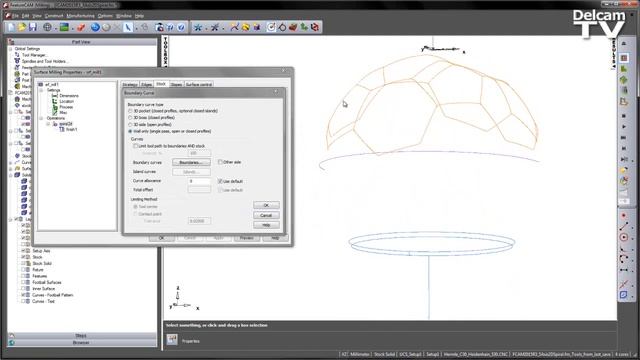640x360 pixels.
Task: Toggle Curves - Text layer checkbox
Action: click(24, 301)
